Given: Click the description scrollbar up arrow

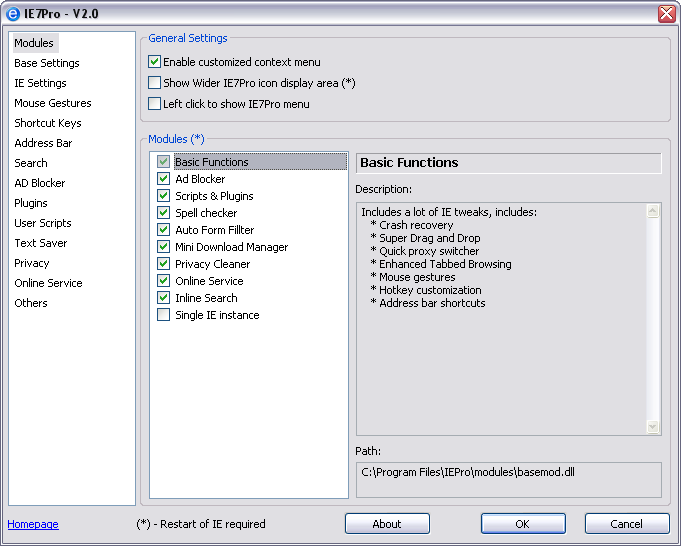Looking at the screenshot, I should 653,212.
